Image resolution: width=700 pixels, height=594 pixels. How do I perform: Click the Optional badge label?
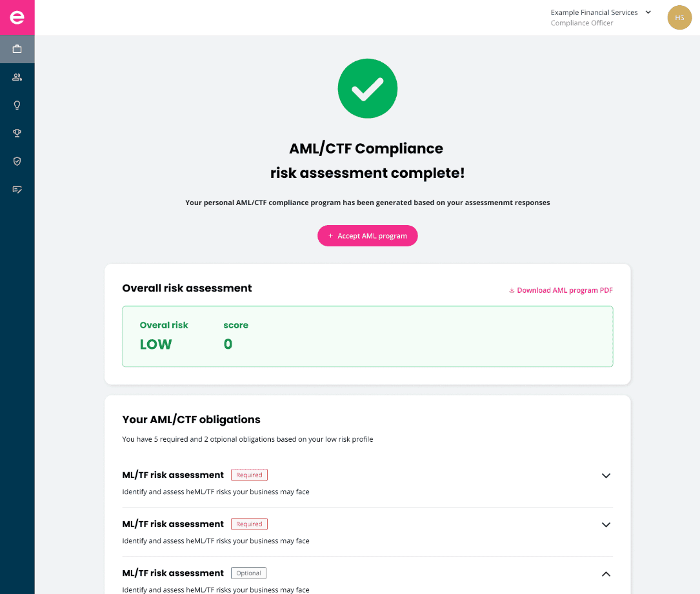click(x=248, y=573)
